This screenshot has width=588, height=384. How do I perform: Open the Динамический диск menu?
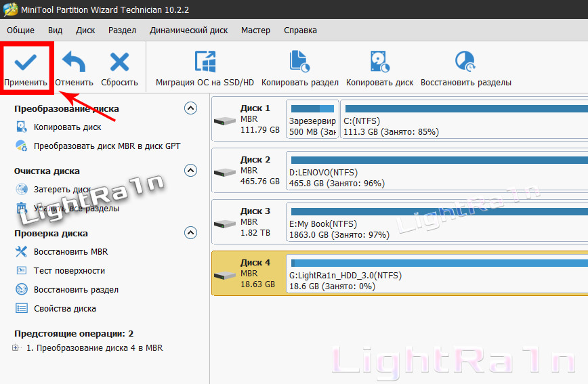pyautogui.click(x=188, y=30)
